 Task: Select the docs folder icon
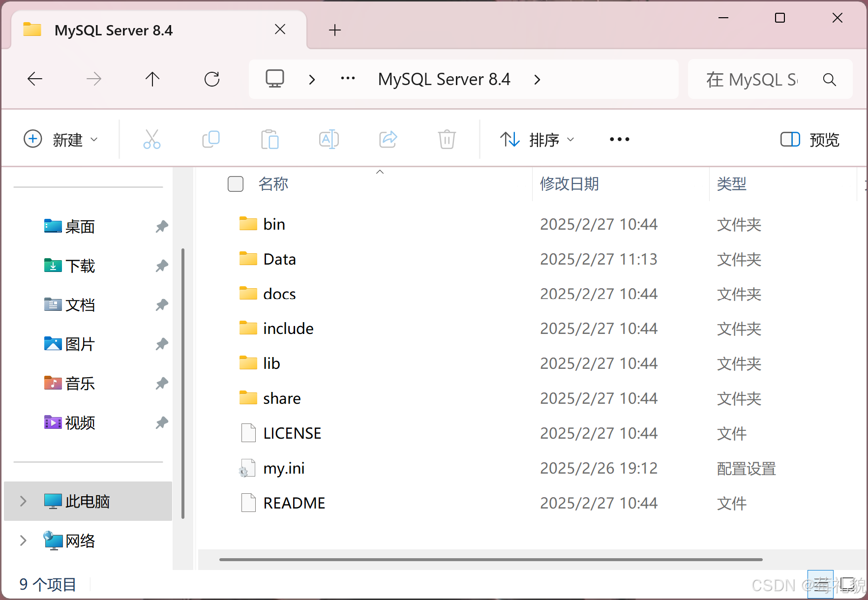point(248,294)
